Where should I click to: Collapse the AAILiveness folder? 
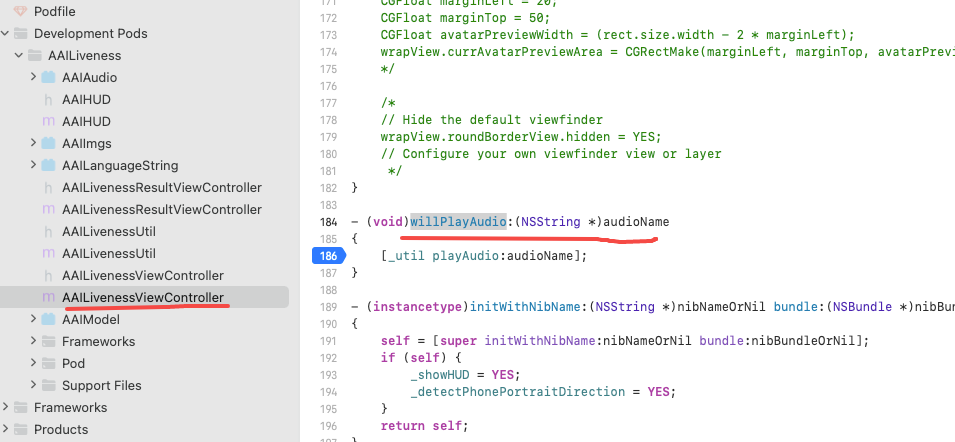[x=19, y=55]
